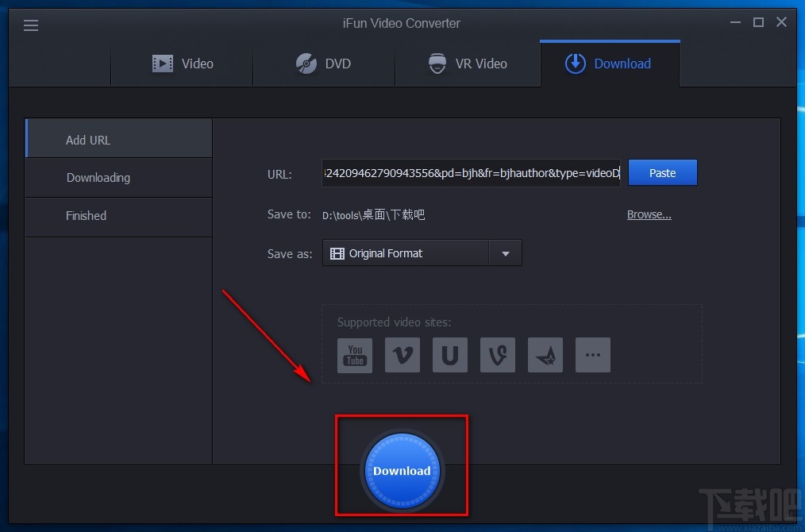The image size is (805, 532).
Task: Click the film icon in Original Format
Action: coord(337,253)
